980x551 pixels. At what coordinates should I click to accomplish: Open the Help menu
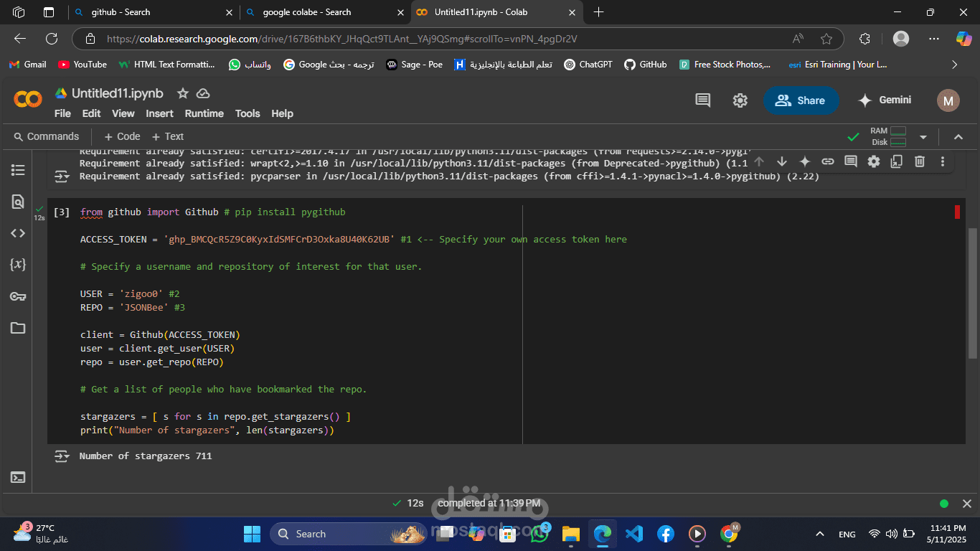(x=282, y=113)
